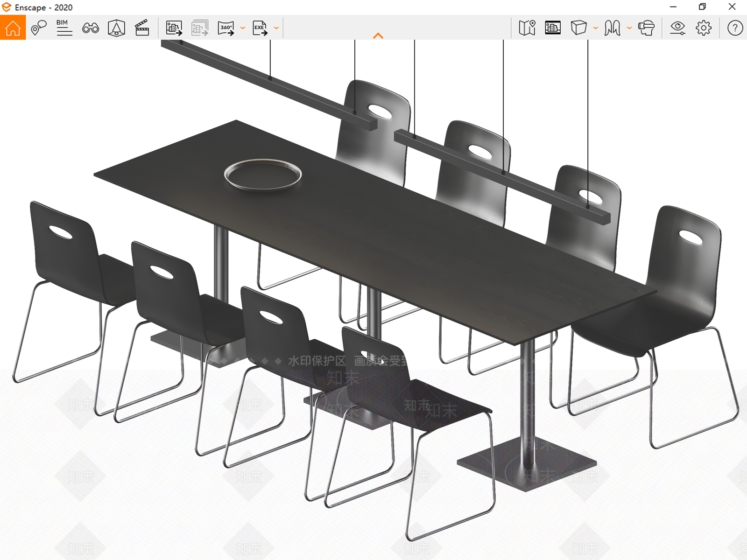747x560 pixels.
Task: Expand the EXE export dropdown arrow
Action: click(276, 28)
